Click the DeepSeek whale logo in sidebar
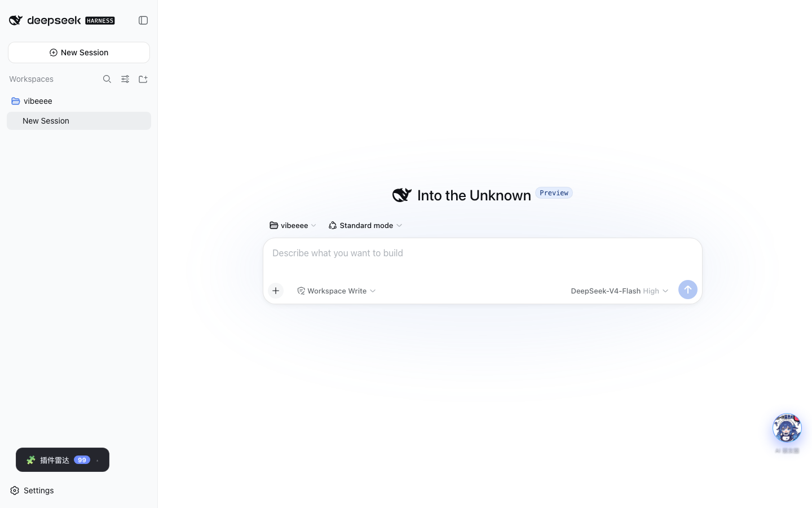The image size is (812, 508). point(16,20)
